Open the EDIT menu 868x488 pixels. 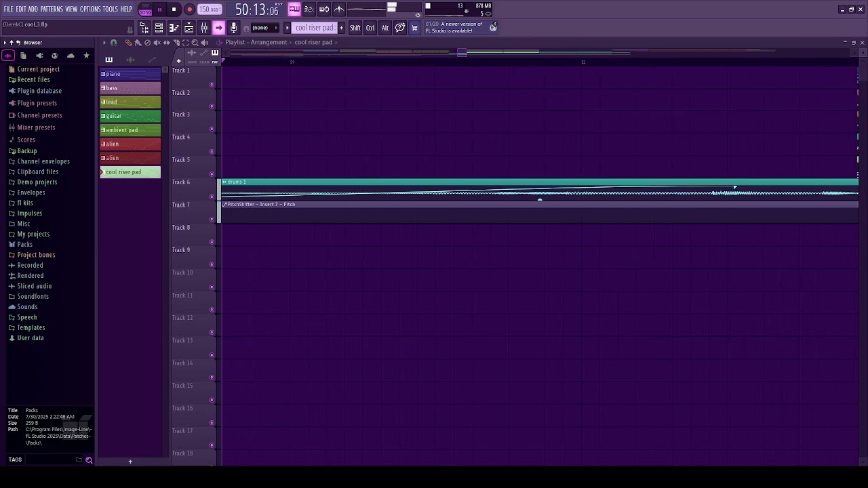coord(21,9)
